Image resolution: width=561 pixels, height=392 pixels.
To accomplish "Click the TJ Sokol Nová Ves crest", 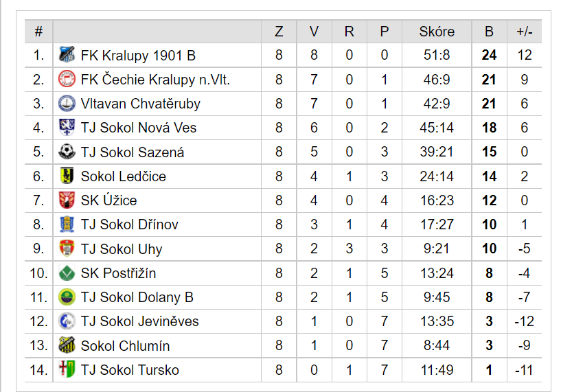I will point(67,127).
